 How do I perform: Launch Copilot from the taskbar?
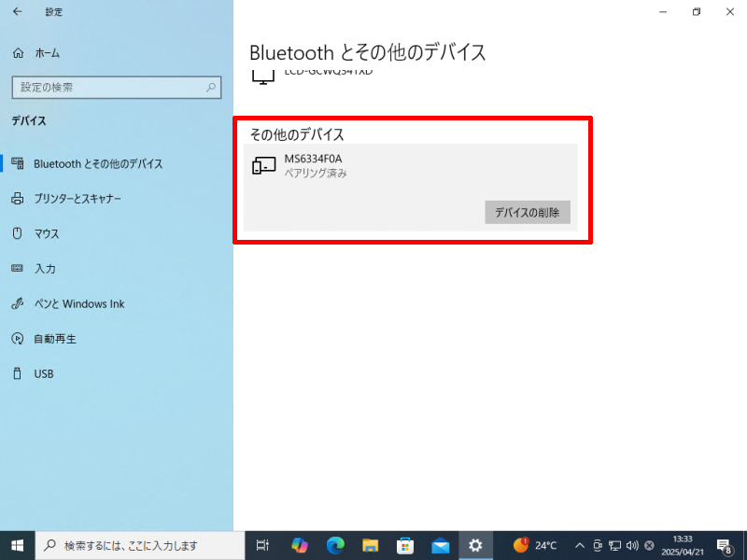pyautogui.click(x=300, y=545)
